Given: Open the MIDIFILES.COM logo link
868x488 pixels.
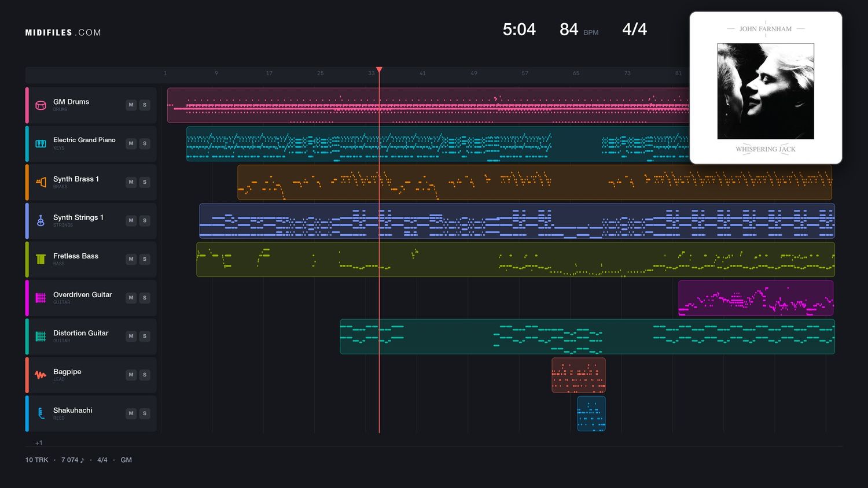Looking at the screenshot, I should coord(63,33).
